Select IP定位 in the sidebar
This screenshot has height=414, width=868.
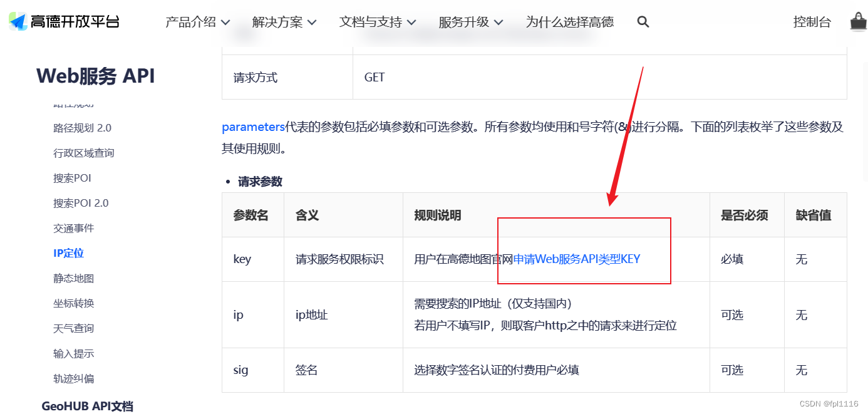click(68, 253)
